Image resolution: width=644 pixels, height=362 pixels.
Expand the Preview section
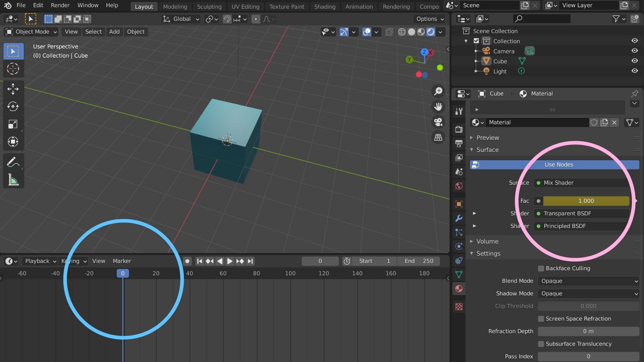click(x=472, y=137)
